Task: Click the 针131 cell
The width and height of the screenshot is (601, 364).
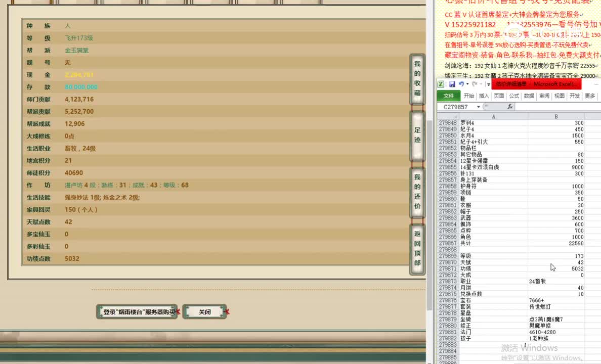Action: pyautogui.click(x=493, y=173)
